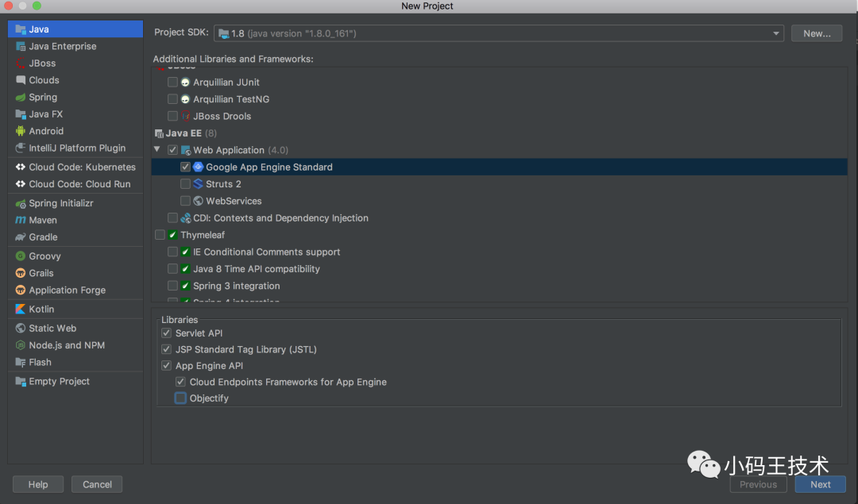This screenshot has height=504, width=858.
Task: Click the Help button
Action: pos(38,484)
